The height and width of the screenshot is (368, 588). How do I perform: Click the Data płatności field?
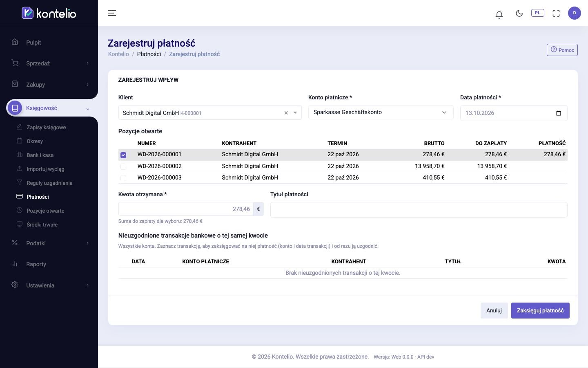514,113
